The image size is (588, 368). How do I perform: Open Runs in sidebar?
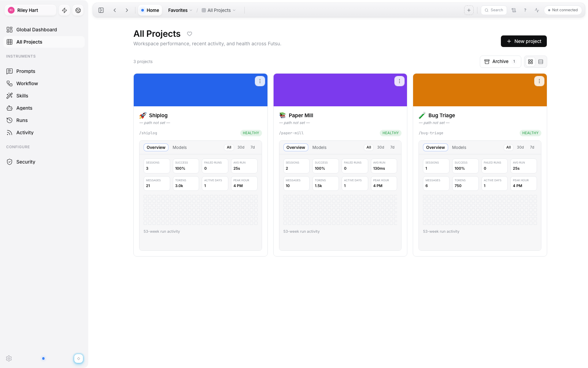click(x=44, y=120)
